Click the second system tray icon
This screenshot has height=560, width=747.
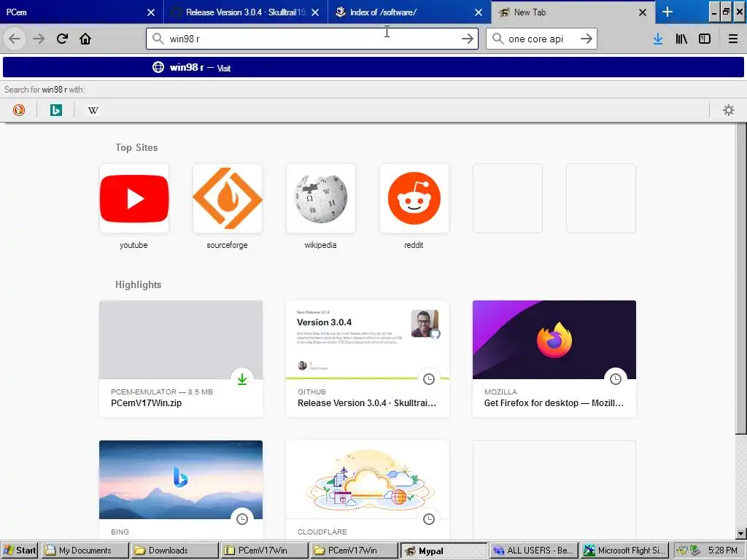tap(695, 550)
